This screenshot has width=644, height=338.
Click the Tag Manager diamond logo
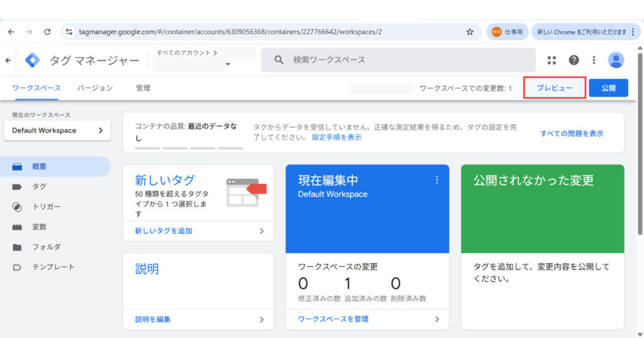[32, 60]
